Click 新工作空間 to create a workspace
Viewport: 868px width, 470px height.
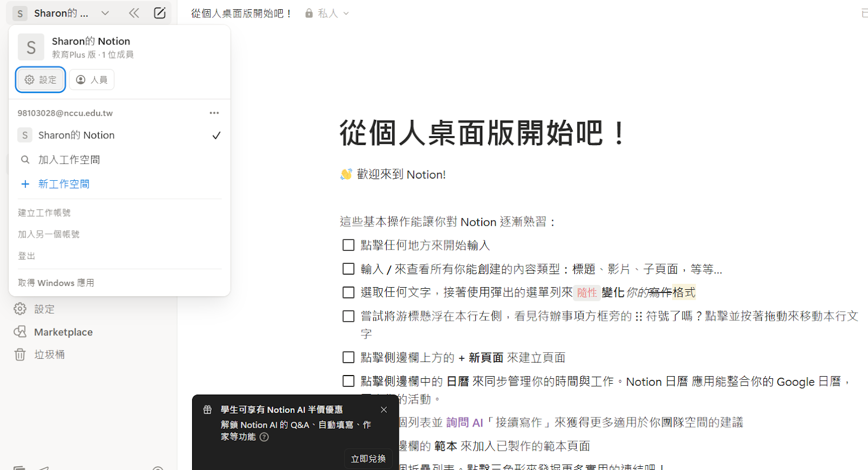pyautogui.click(x=63, y=184)
